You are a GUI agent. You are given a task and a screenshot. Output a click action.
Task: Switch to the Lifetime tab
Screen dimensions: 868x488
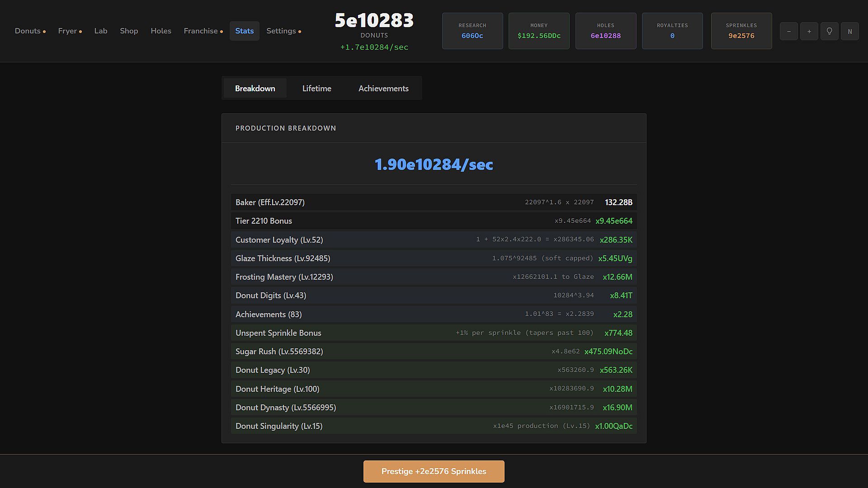pyautogui.click(x=317, y=88)
